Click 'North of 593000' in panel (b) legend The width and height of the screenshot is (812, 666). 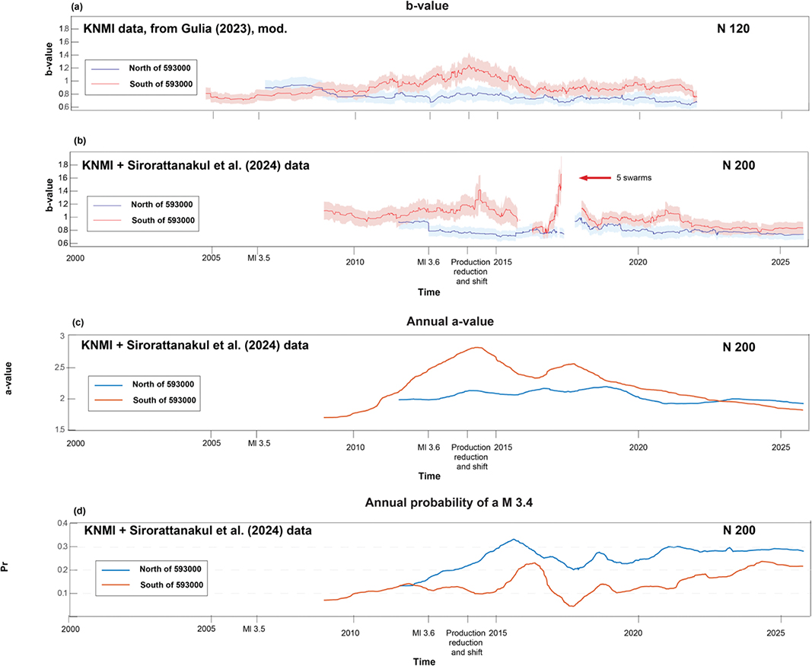(161, 205)
